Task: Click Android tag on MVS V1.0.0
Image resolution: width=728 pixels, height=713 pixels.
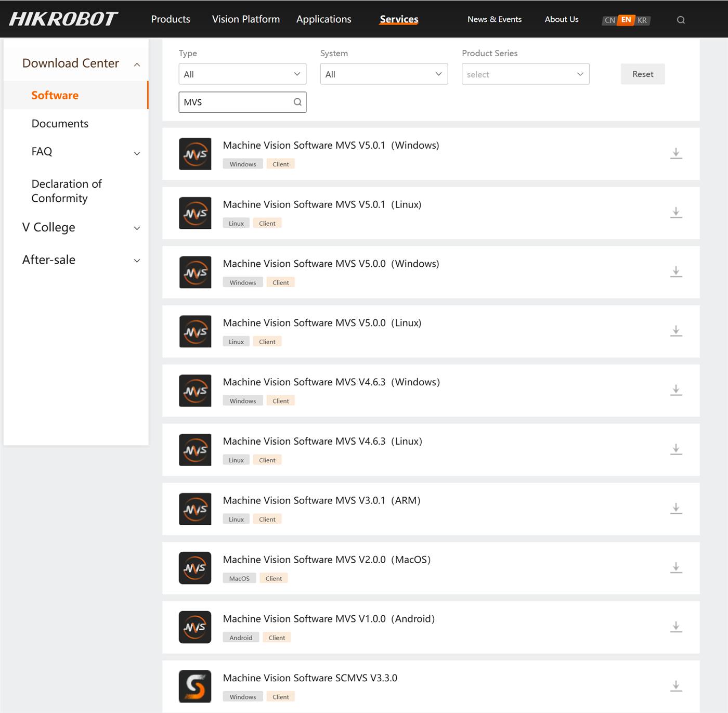Action: [x=241, y=638]
